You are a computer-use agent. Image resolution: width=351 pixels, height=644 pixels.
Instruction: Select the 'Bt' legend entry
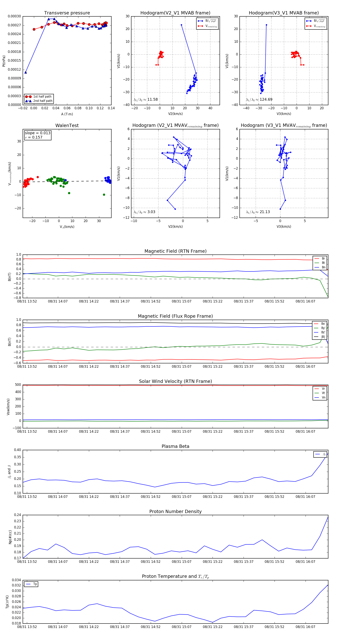tap(320, 263)
